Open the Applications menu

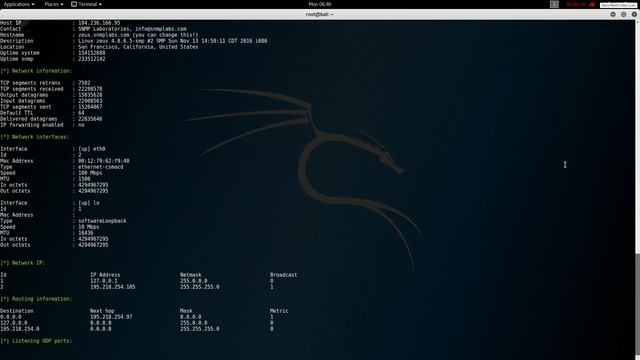[x=19, y=4]
